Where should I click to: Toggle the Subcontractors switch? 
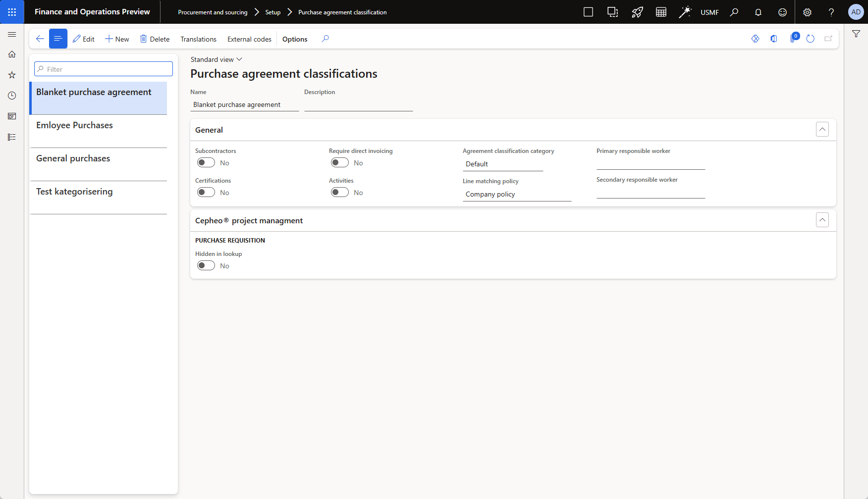206,163
